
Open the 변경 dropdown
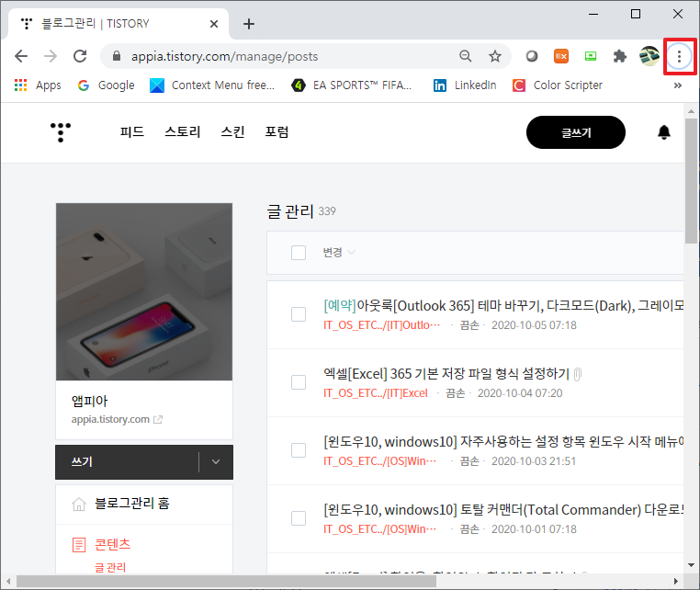339,253
